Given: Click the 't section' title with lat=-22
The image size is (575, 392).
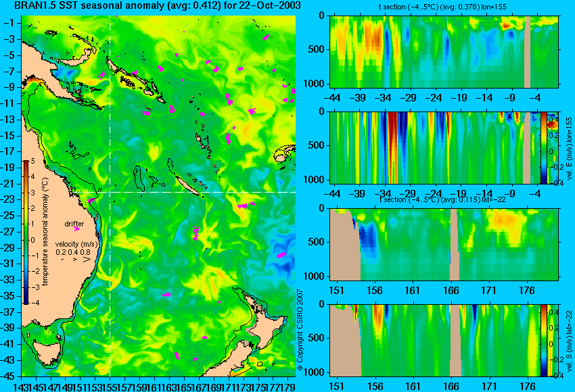Looking at the screenshot, I should tap(442, 199).
